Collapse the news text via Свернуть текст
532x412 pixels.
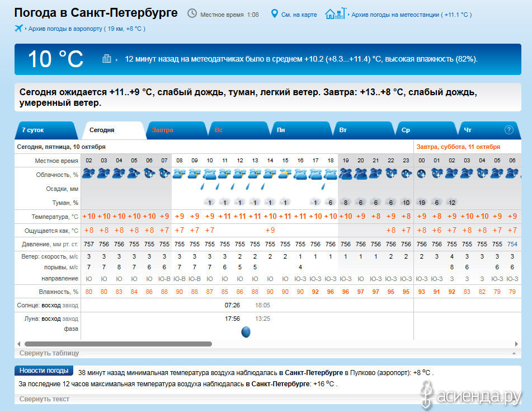coord(45,399)
